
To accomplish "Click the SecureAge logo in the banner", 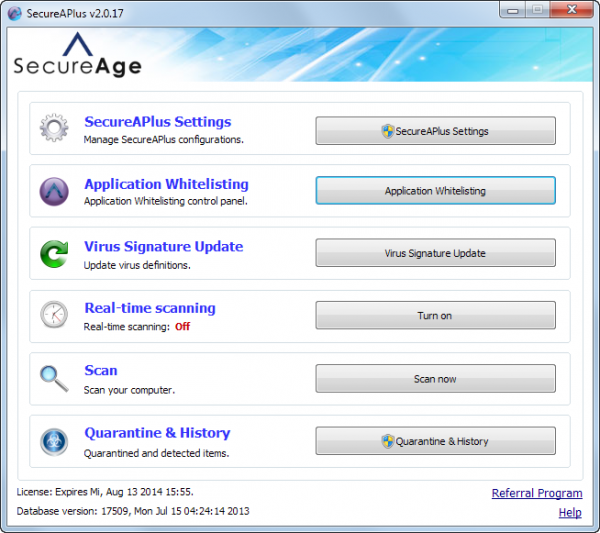I will (x=78, y=54).
